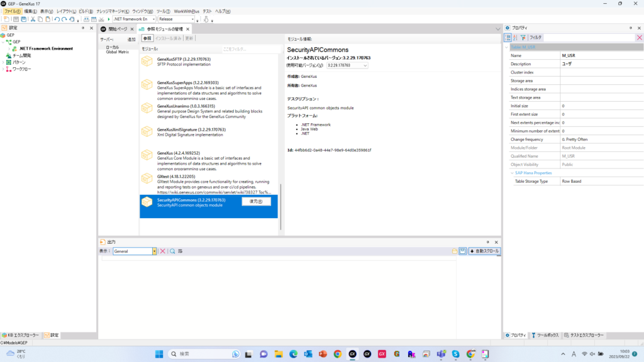644x362 pixels.
Task: Click the Microsoft Edge taskbar icon
Action: click(x=293, y=354)
